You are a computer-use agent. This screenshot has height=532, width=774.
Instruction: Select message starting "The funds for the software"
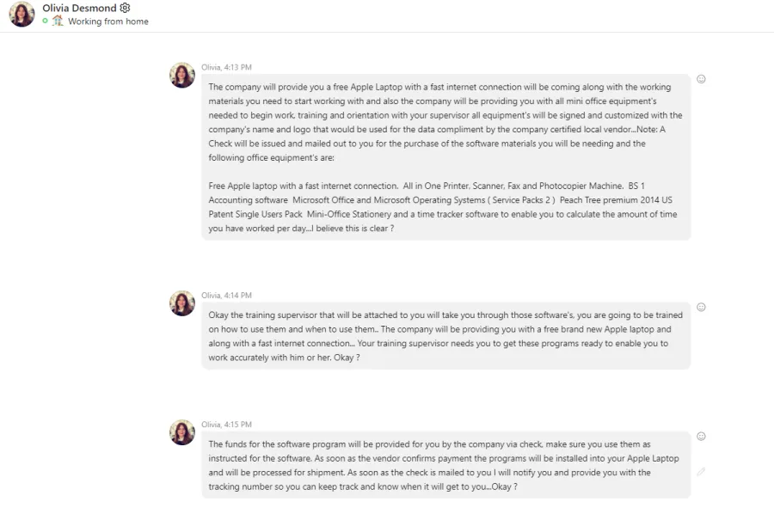coord(444,465)
